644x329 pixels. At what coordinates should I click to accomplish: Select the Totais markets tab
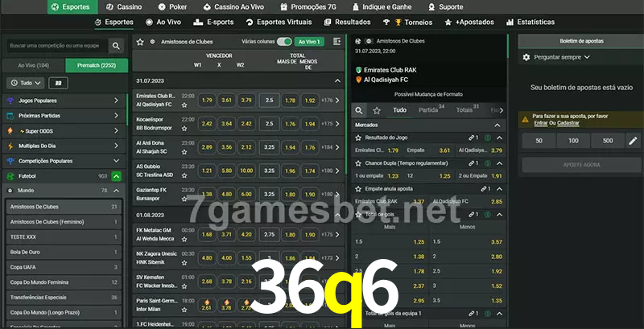point(468,109)
